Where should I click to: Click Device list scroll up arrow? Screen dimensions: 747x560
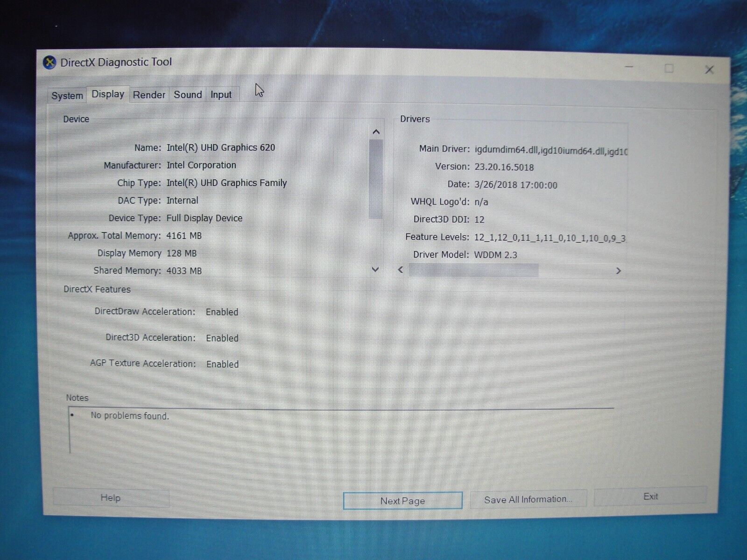376,132
